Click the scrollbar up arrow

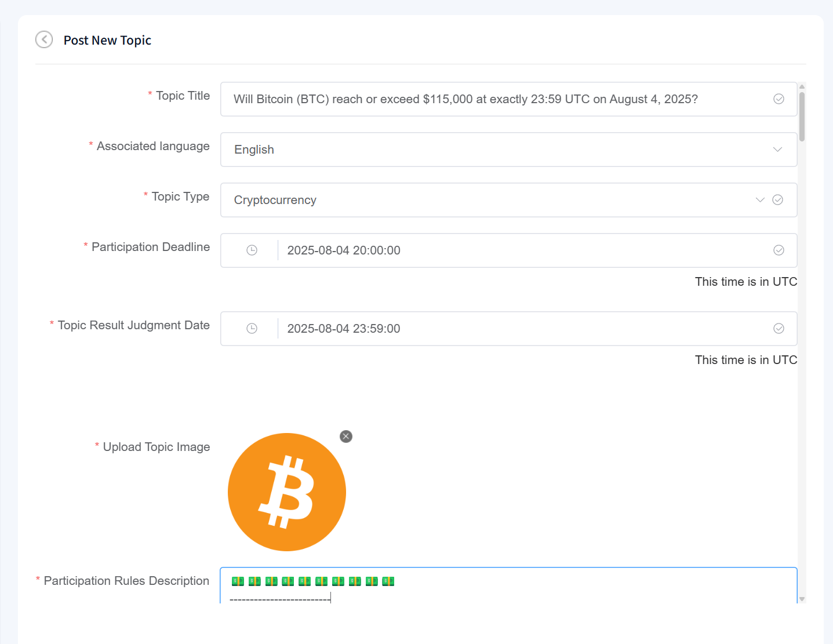tap(802, 87)
